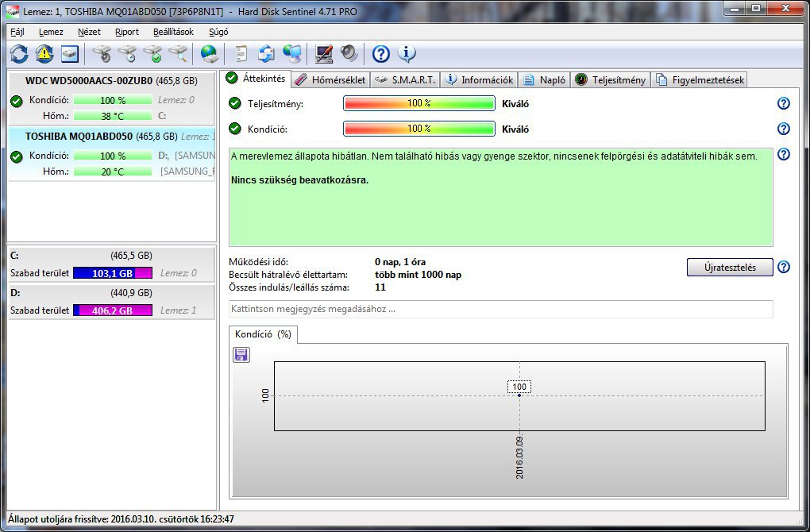Viewport: 810px width, 532px height.
Task: Click the blue question mark toolbar icon
Action: [x=380, y=54]
